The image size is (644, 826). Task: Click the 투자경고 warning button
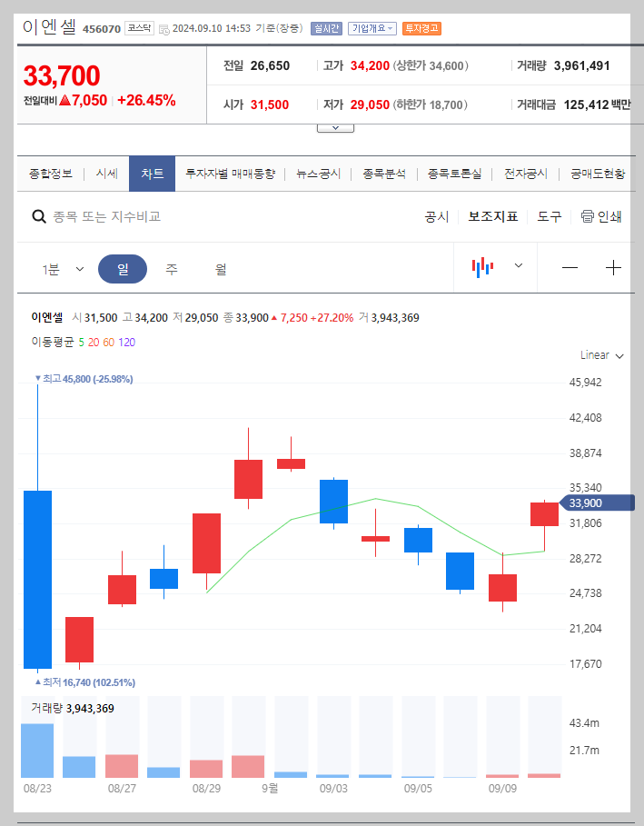click(422, 28)
